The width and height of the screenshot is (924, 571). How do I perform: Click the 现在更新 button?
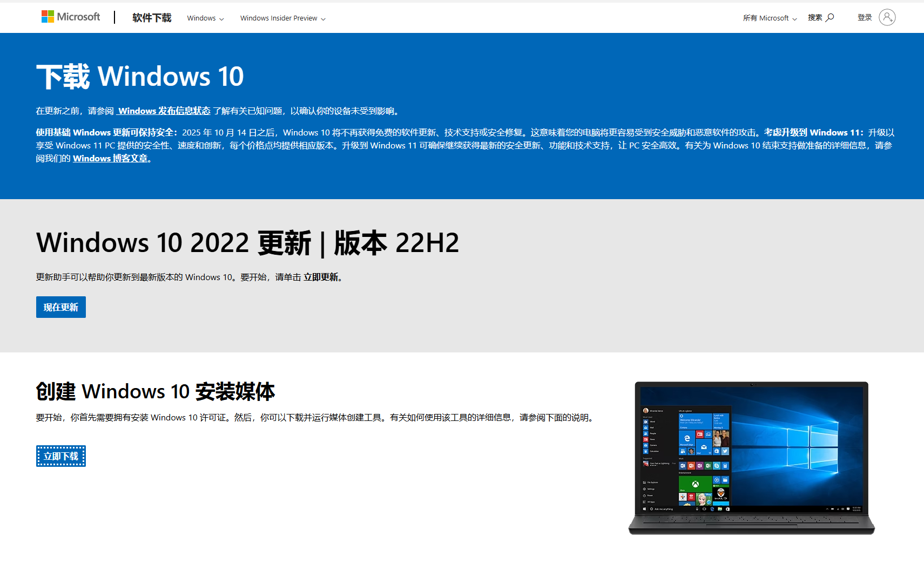coord(61,307)
